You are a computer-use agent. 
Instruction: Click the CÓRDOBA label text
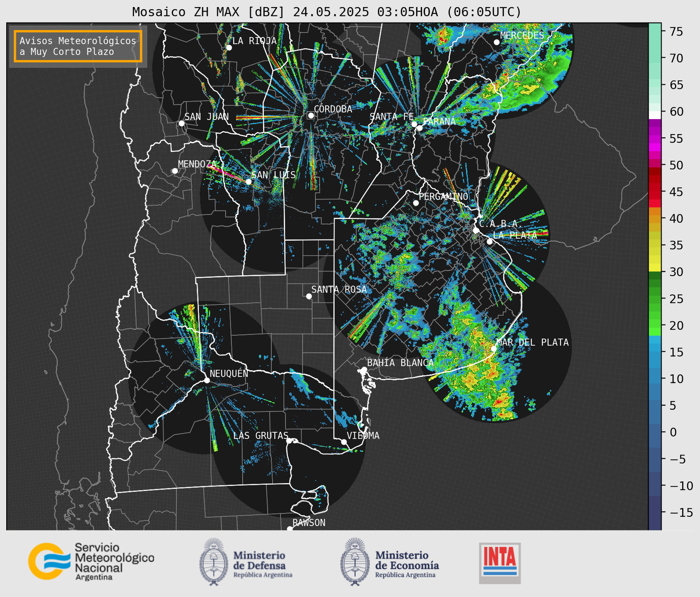point(333,109)
